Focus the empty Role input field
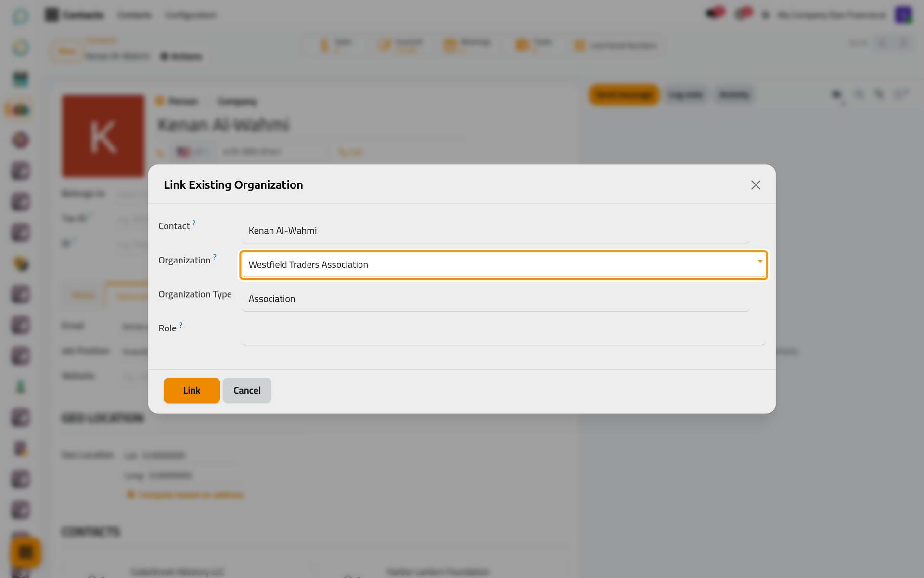Screen dimensions: 924x578 tap(503, 333)
